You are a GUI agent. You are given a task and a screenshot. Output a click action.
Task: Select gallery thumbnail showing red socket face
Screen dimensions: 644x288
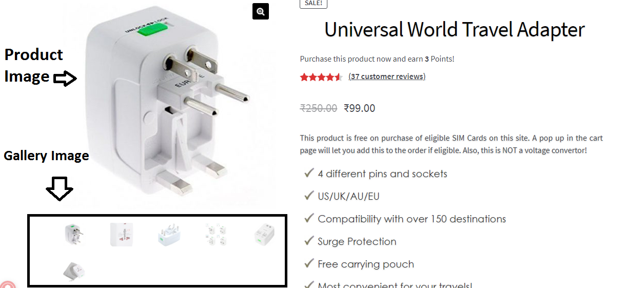[x=122, y=235]
